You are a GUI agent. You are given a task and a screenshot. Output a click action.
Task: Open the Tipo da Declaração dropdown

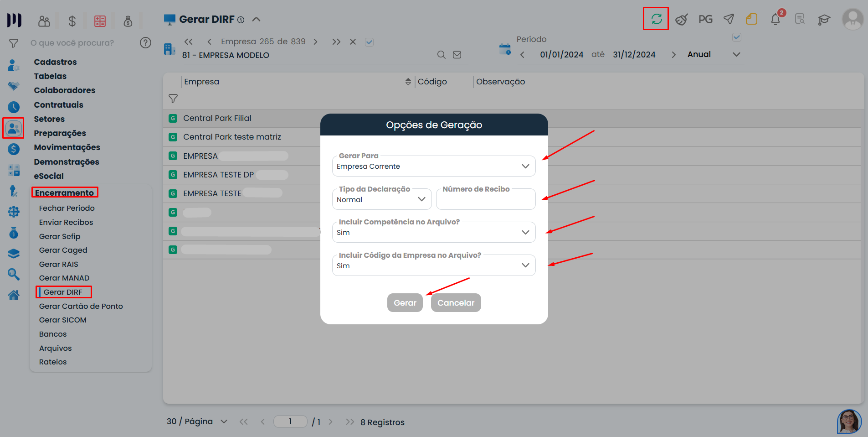(x=382, y=199)
